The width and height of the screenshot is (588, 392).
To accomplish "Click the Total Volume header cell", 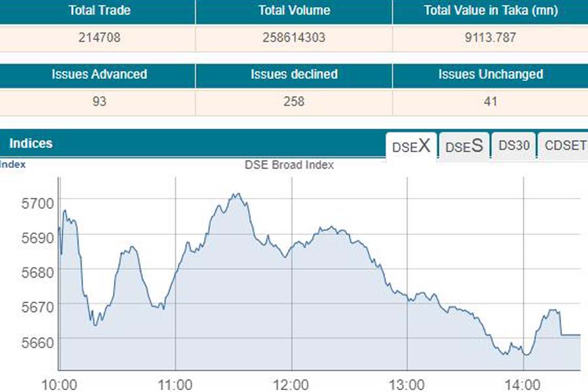I will (x=294, y=10).
